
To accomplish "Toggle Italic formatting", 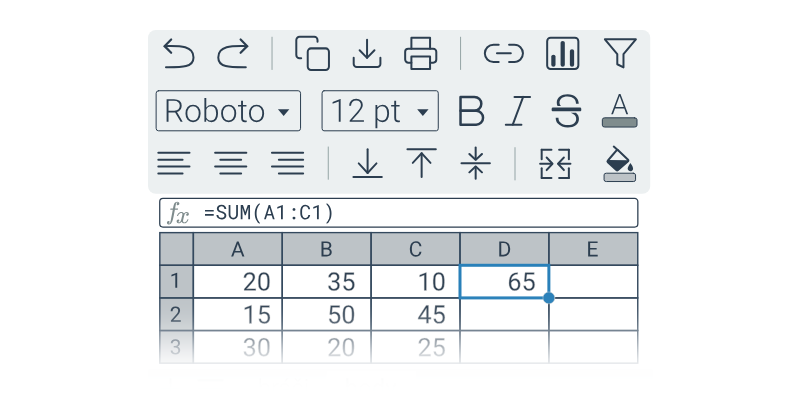I will pyautogui.click(x=516, y=111).
